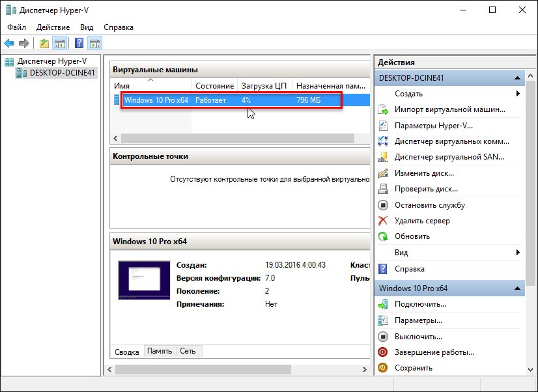Sort by the Назначенная память column header
This screenshot has height=392, width=538.
[x=331, y=86]
